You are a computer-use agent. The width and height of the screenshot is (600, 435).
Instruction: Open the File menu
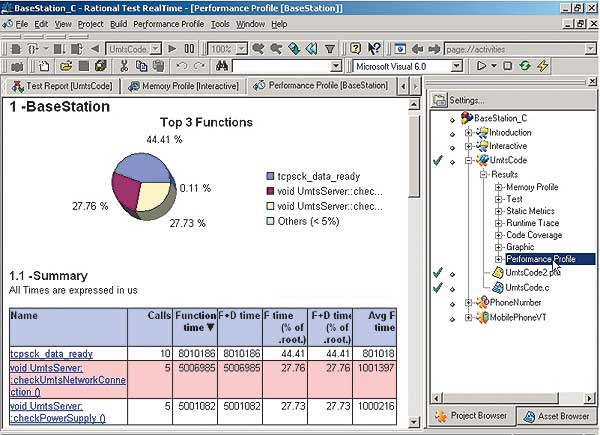click(x=22, y=24)
